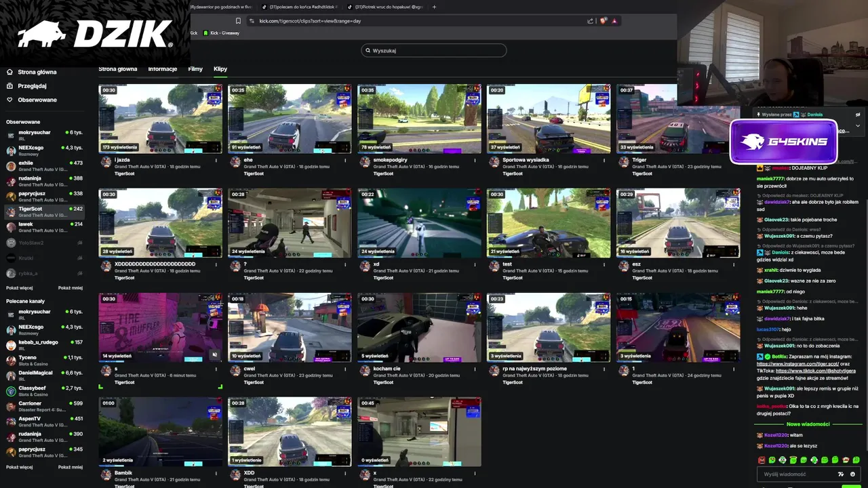Open the emoji picker in chat input
The height and width of the screenshot is (488, 868).
852,474
